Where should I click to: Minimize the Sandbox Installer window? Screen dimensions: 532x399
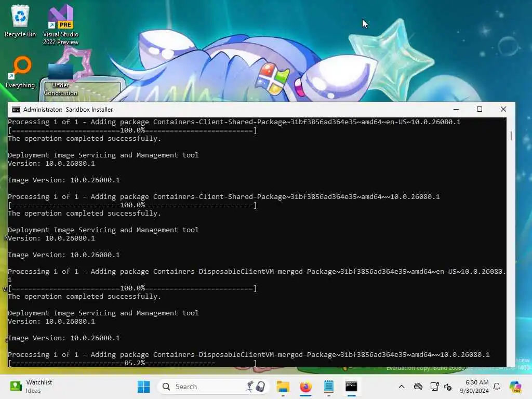[x=456, y=109]
